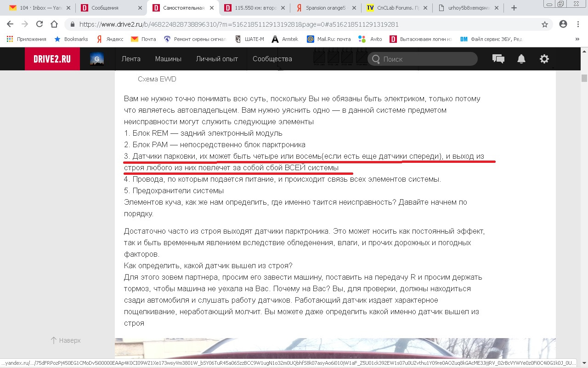Screen dimensions: 588x368
Task: Open a new browser tab
Action: [x=514, y=8]
